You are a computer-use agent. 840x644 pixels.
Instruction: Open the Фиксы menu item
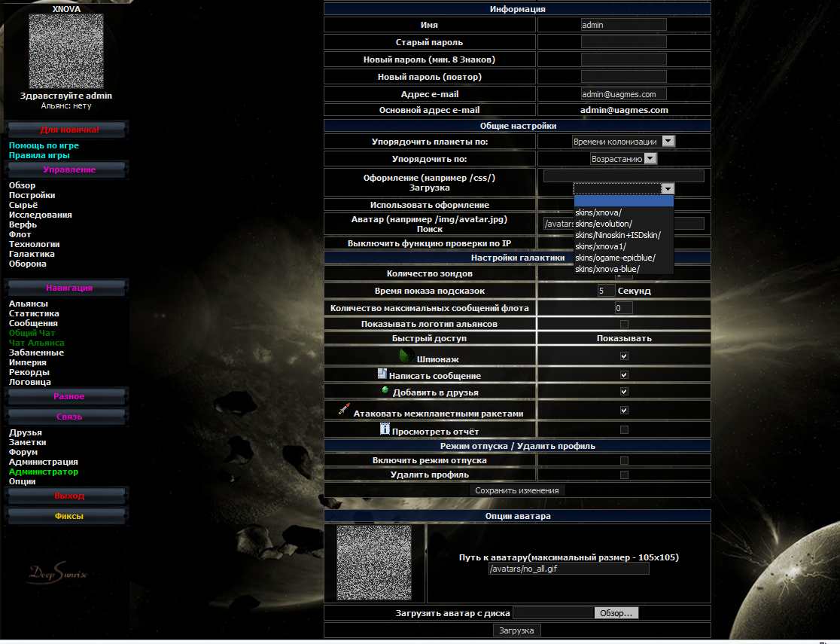click(67, 516)
